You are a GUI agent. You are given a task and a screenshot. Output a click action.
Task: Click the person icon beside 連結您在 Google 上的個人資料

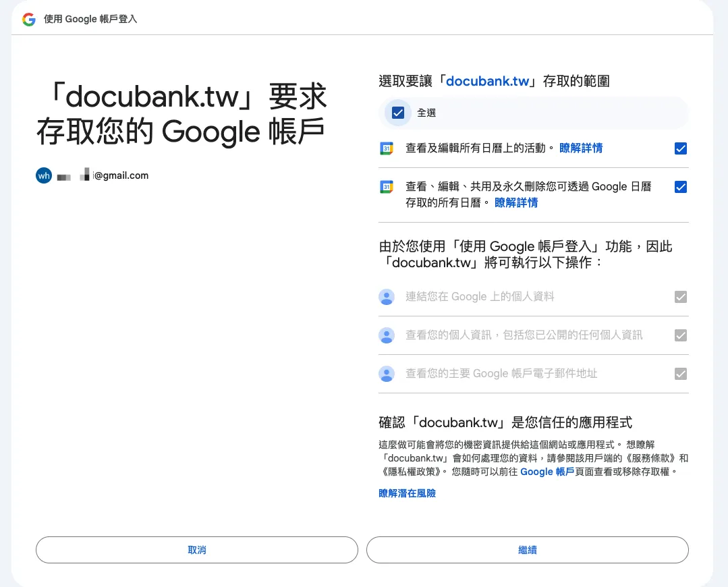pos(387,297)
